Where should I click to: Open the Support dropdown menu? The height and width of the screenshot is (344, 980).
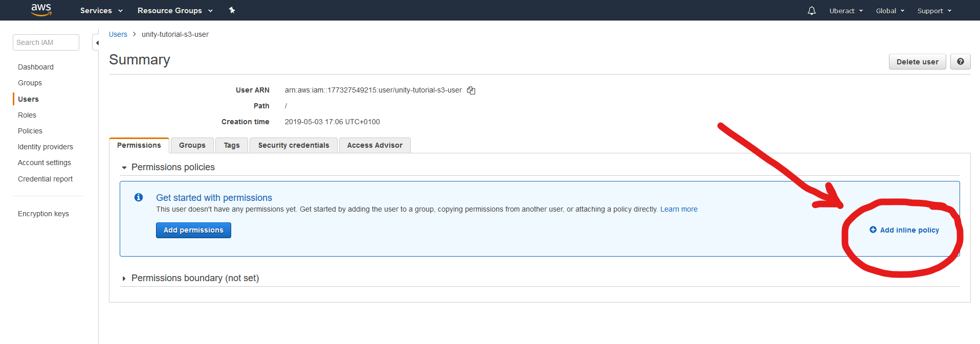pos(934,11)
